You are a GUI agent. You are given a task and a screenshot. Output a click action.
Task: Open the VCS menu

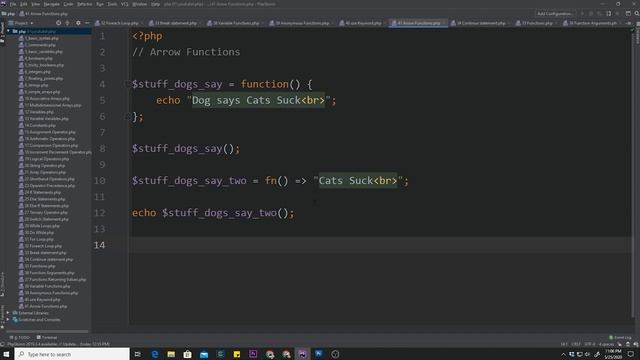124,4
